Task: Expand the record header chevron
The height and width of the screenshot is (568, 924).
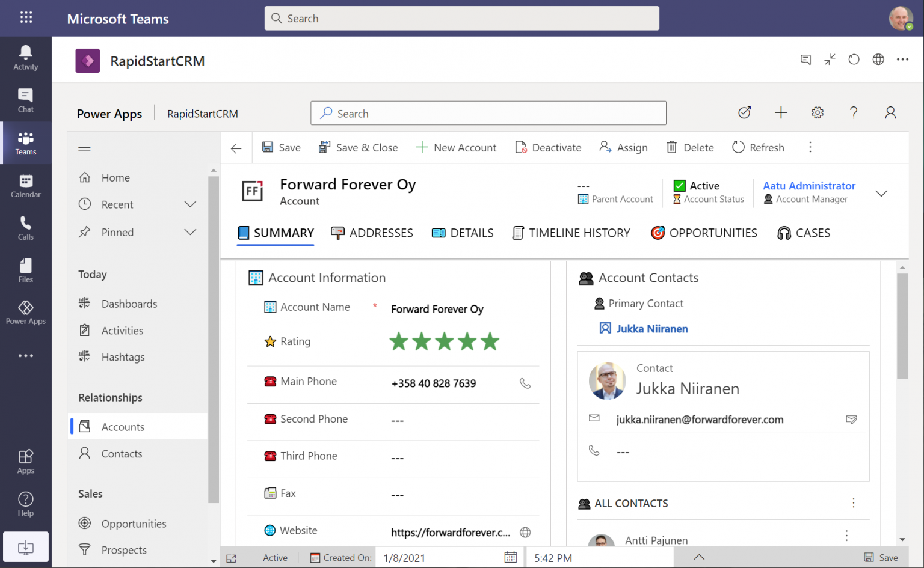Action: tap(881, 193)
